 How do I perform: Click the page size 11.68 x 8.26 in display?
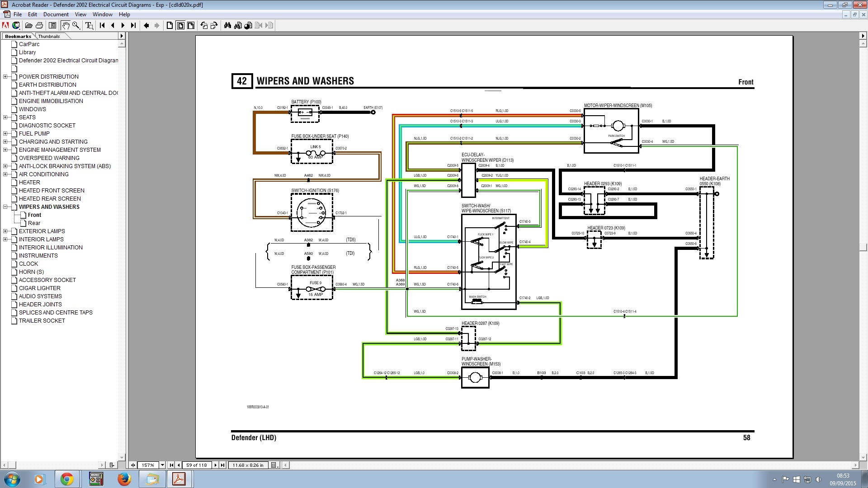coord(248,465)
